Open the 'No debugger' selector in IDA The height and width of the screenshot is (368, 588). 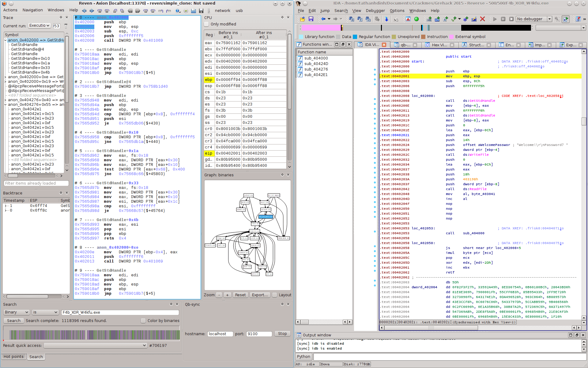click(534, 19)
